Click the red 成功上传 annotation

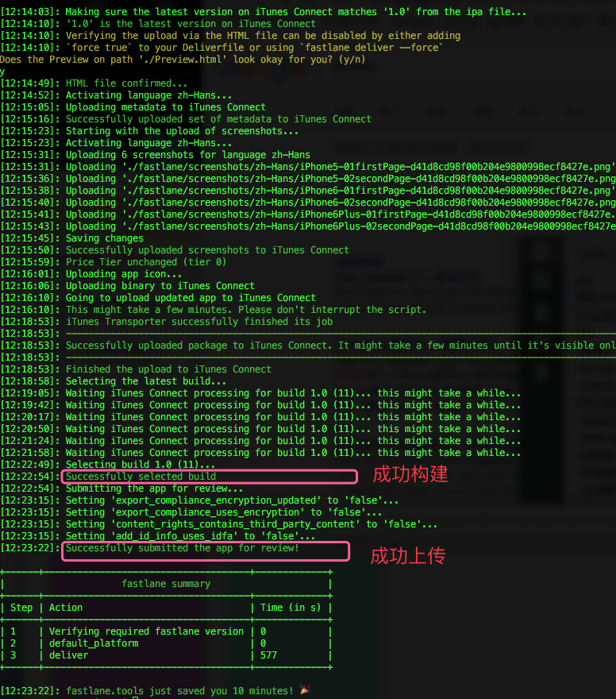coord(408,556)
